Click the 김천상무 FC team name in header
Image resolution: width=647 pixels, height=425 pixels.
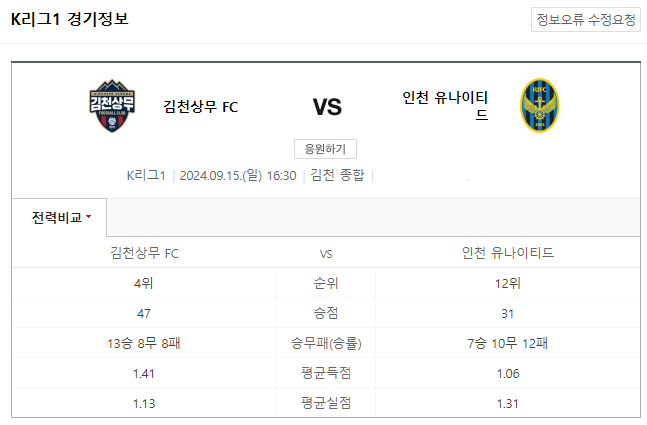[201, 107]
